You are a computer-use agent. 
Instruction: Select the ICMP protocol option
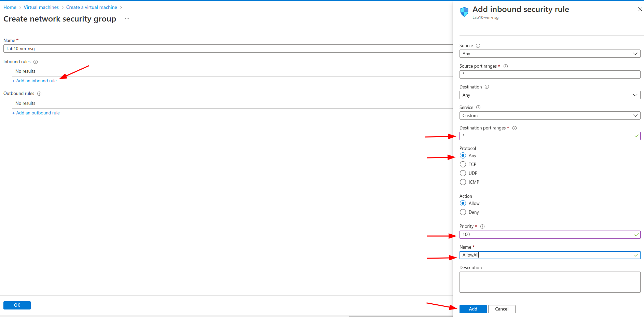click(x=463, y=182)
